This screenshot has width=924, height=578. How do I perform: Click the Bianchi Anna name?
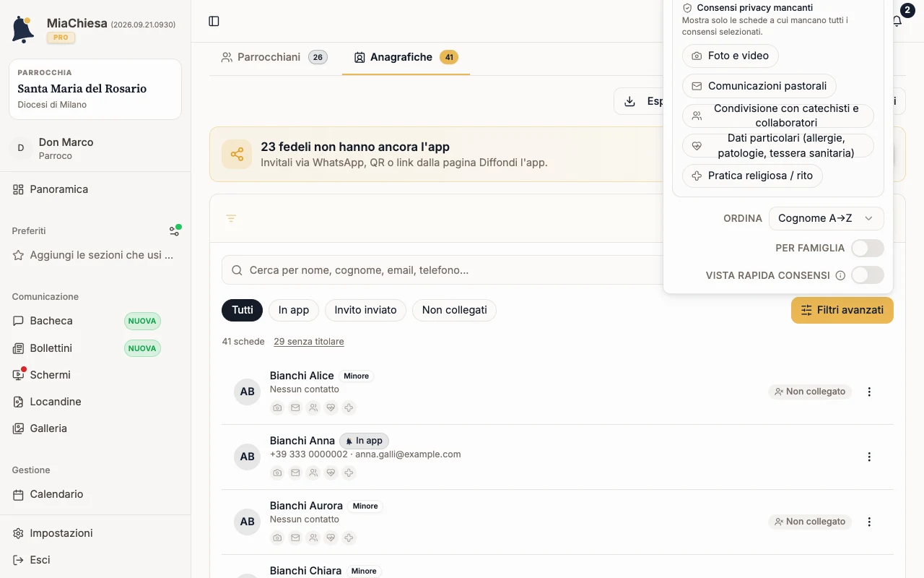click(302, 441)
